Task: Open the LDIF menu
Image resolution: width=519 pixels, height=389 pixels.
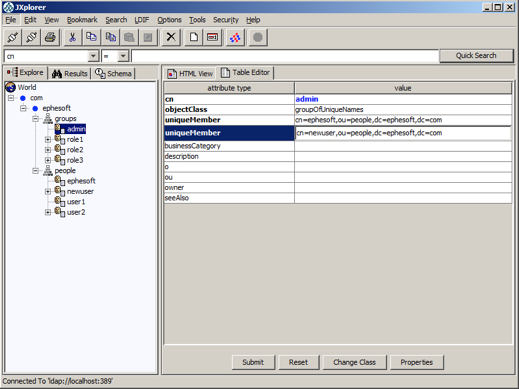Action: pos(142,20)
